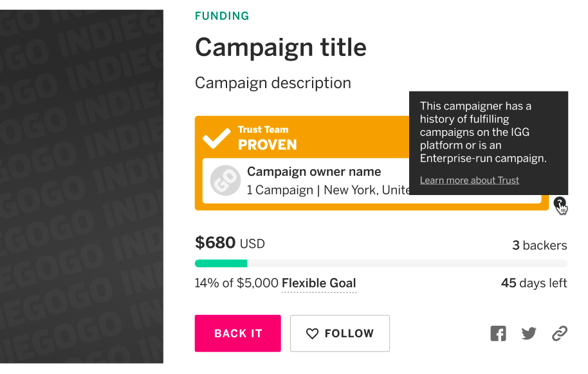Click the 3 backers count

tap(539, 245)
